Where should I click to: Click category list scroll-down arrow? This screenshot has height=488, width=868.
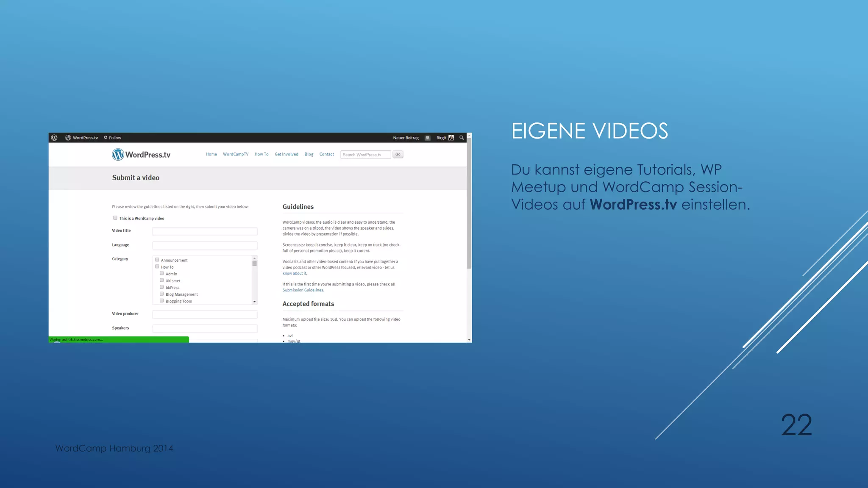click(254, 302)
